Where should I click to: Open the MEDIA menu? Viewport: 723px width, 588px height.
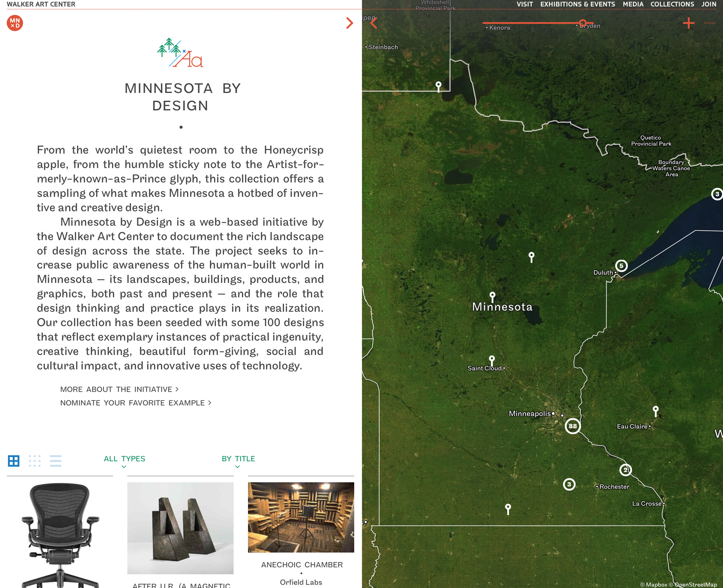point(633,4)
